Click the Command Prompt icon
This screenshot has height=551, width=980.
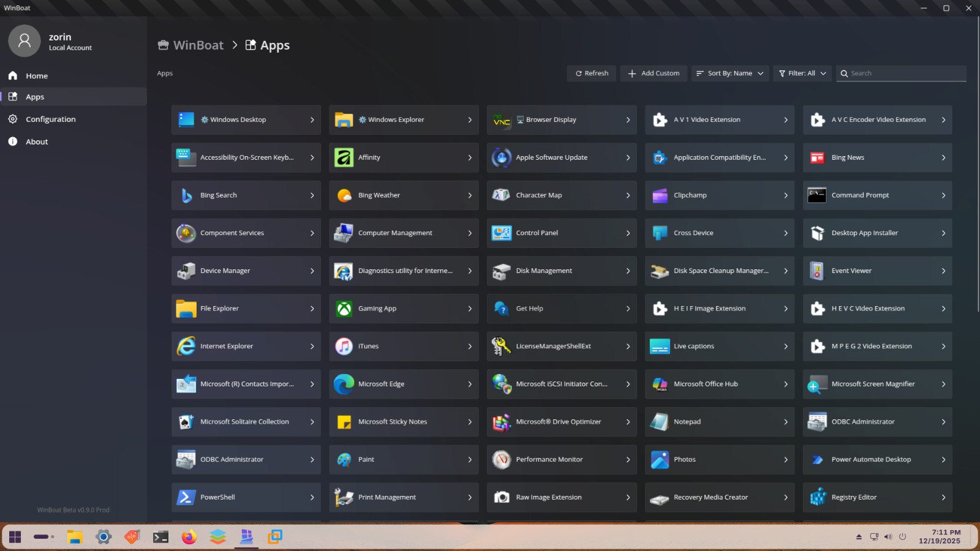coord(817,195)
